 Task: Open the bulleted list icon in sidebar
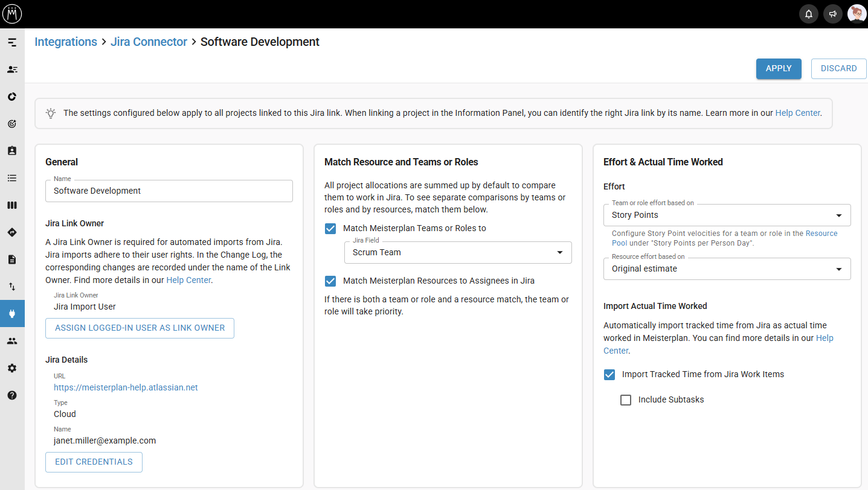(12, 178)
